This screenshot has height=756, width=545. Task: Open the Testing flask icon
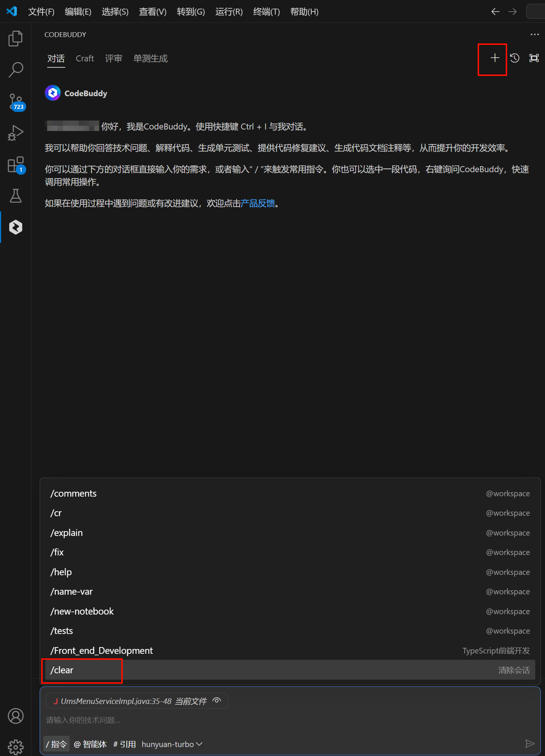click(x=15, y=196)
